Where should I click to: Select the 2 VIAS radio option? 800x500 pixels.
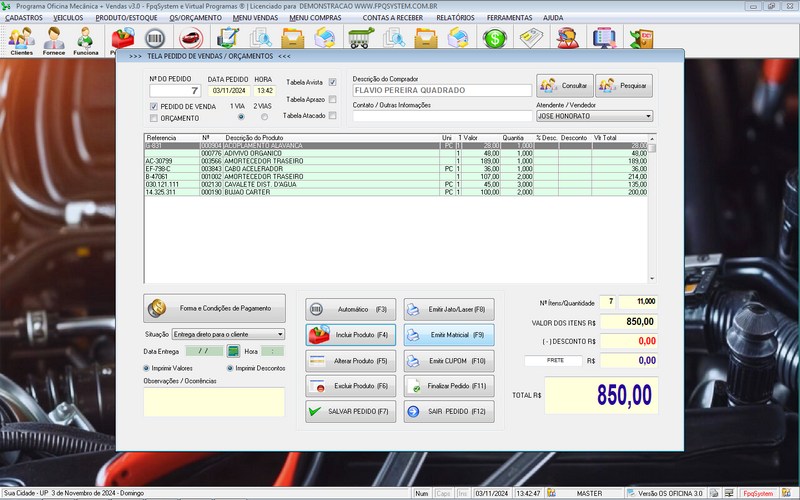262,117
